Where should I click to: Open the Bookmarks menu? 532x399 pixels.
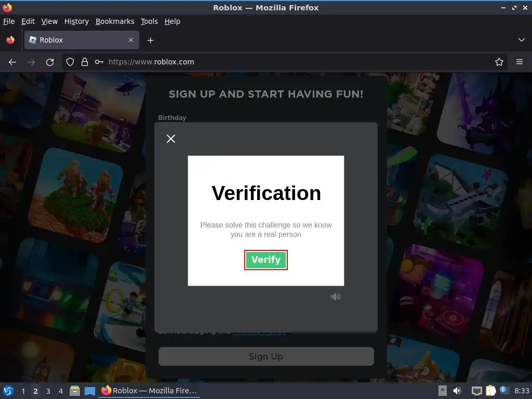pyautogui.click(x=115, y=21)
